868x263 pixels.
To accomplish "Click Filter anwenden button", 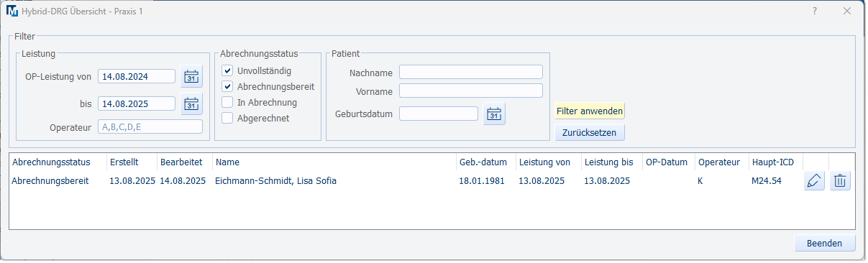I will (590, 111).
